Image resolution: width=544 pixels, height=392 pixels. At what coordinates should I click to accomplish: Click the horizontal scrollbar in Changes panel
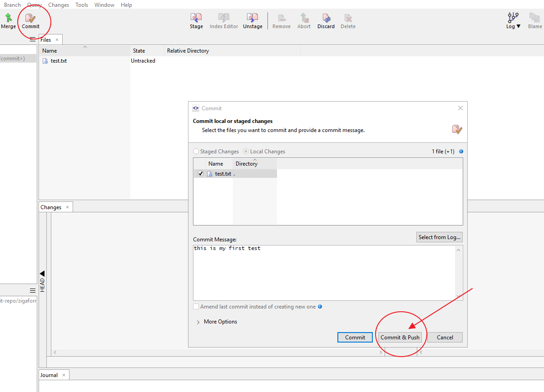[218, 353]
